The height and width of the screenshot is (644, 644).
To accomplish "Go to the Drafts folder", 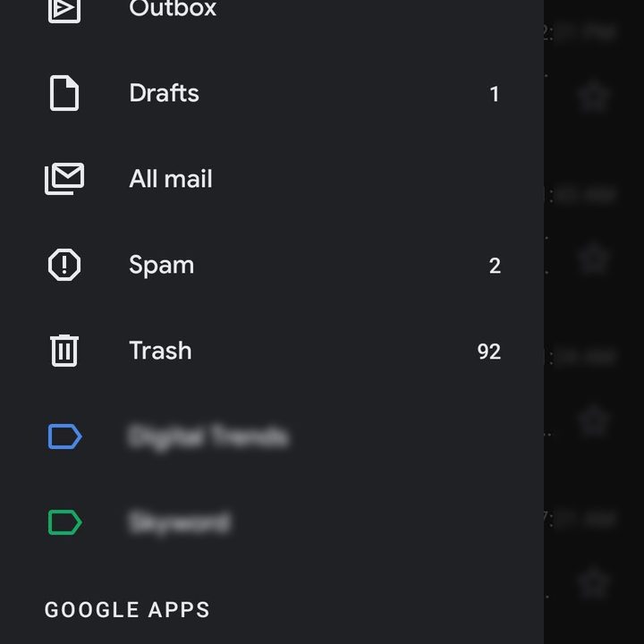I will [164, 93].
